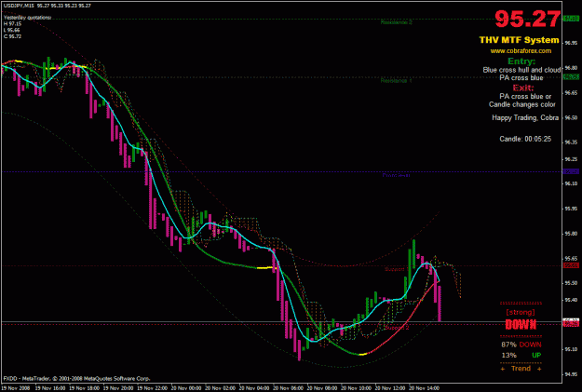Click the "13% UP" percentage readout
Image resolution: width=582 pixels, height=392 pixels.
(x=521, y=356)
